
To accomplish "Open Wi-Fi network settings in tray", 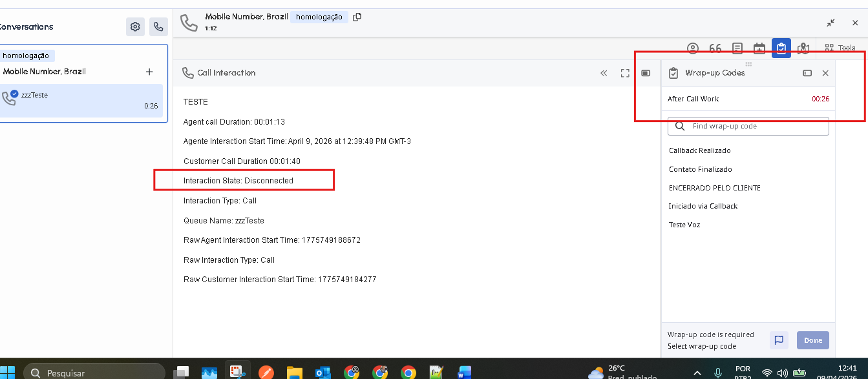I will pos(767,373).
